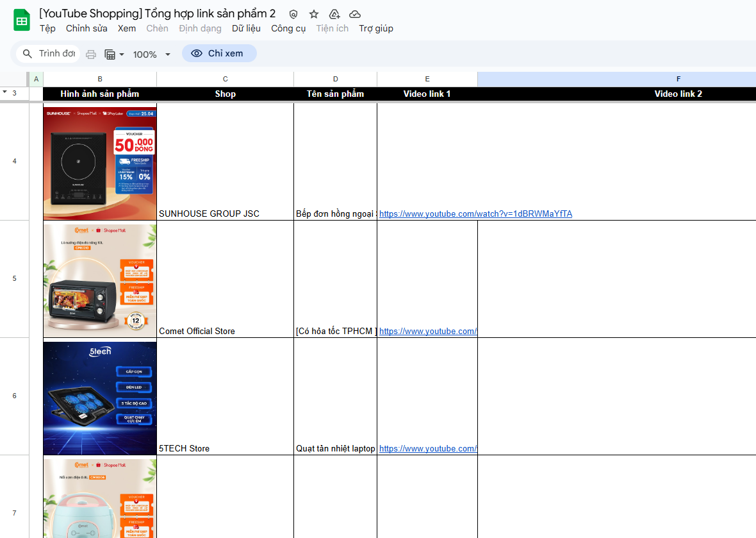Toggle the Chỉ xem view-only mode button
This screenshot has height=538, width=756.
219,53
